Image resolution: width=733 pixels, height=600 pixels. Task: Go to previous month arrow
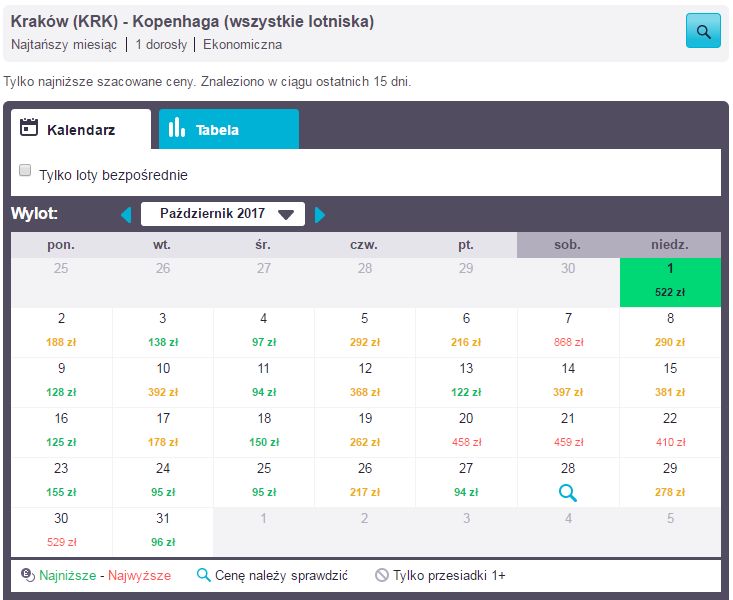coord(126,214)
